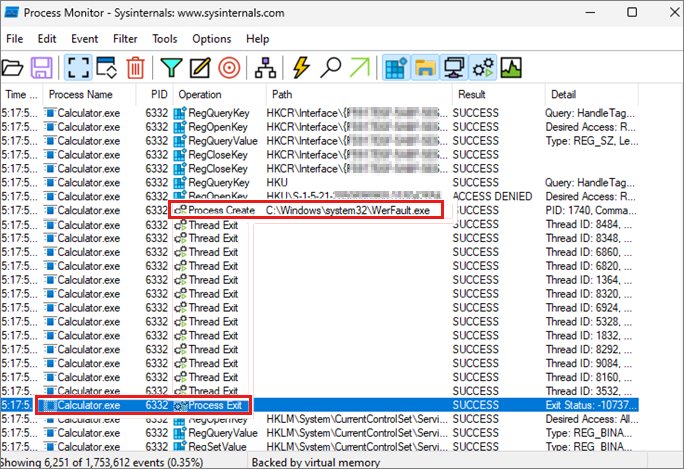Select the RegSetValue row at the bottom
This screenshot has height=469, width=684.
coord(319,446)
